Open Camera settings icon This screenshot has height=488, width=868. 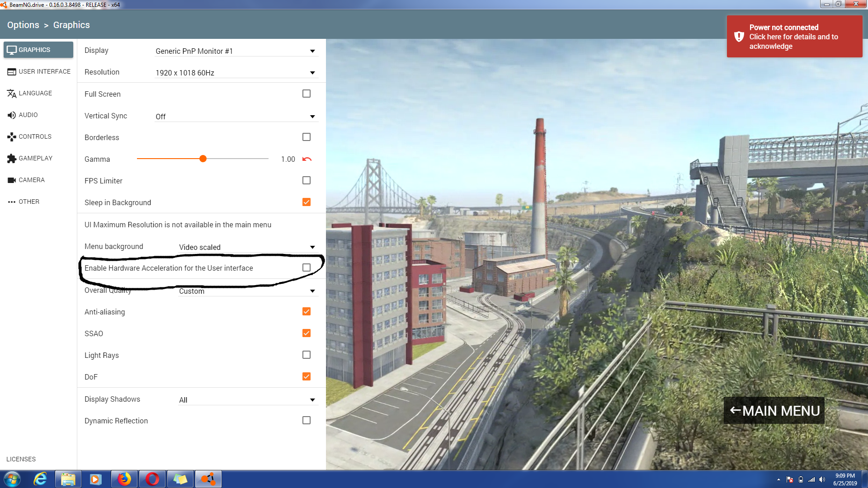click(11, 180)
